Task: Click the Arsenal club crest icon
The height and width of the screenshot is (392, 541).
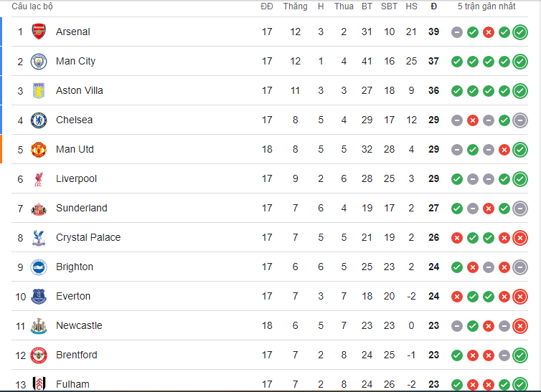Action: coord(39,32)
